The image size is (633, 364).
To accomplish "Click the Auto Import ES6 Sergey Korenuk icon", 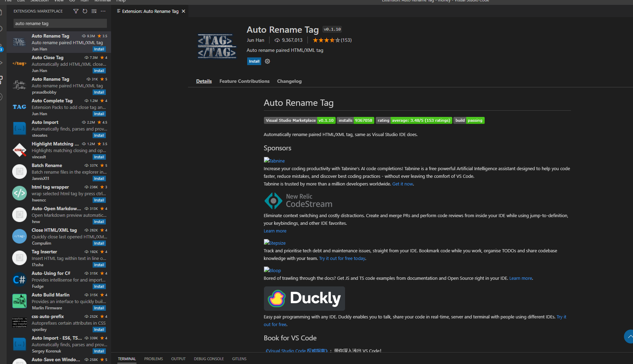I will pos(19,344).
